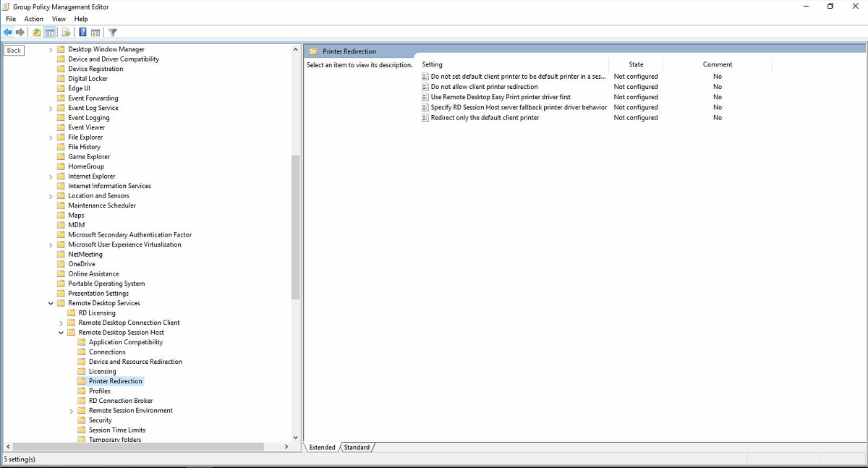Open the Action menu

pos(33,19)
